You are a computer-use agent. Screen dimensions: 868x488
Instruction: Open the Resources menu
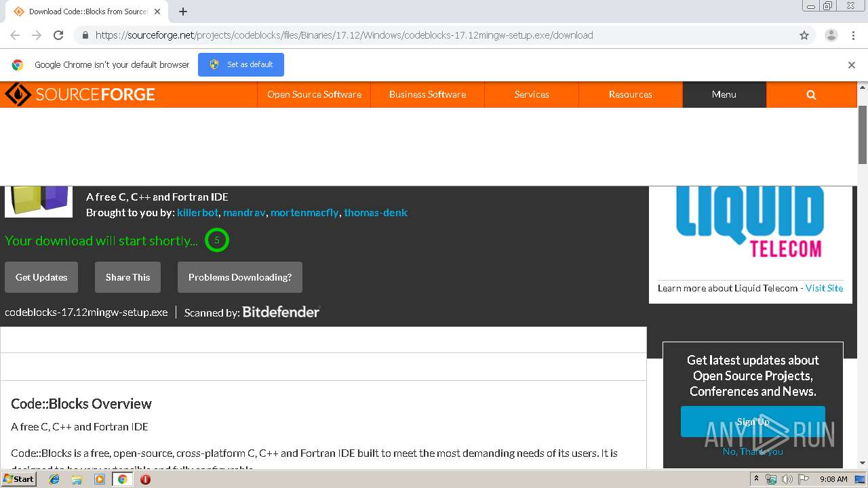pyautogui.click(x=631, y=94)
